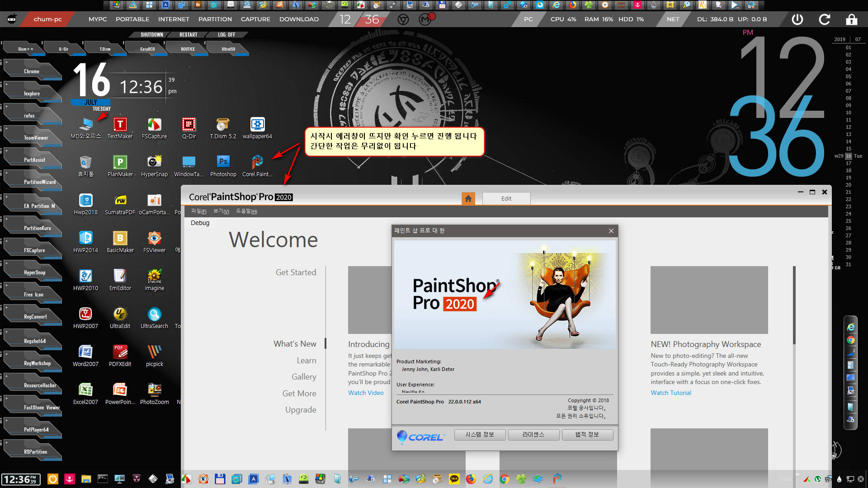Image resolution: width=868 pixels, height=488 pixels.
Task: Follow the Watch Video link
Action: click(x=366, y=393)
